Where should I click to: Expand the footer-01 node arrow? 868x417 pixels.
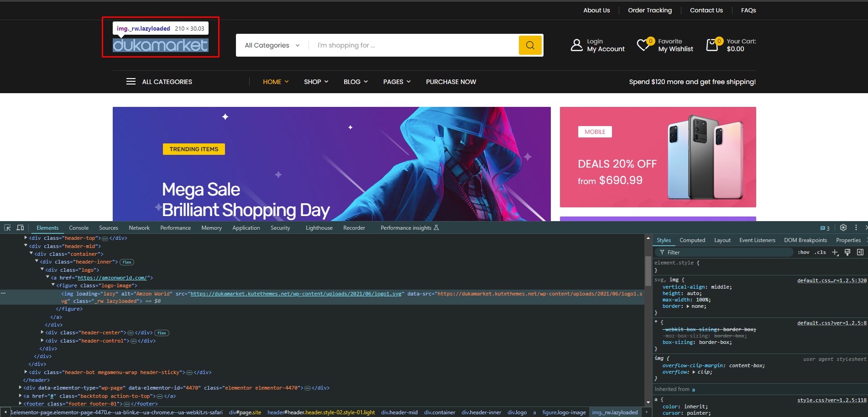20,403
